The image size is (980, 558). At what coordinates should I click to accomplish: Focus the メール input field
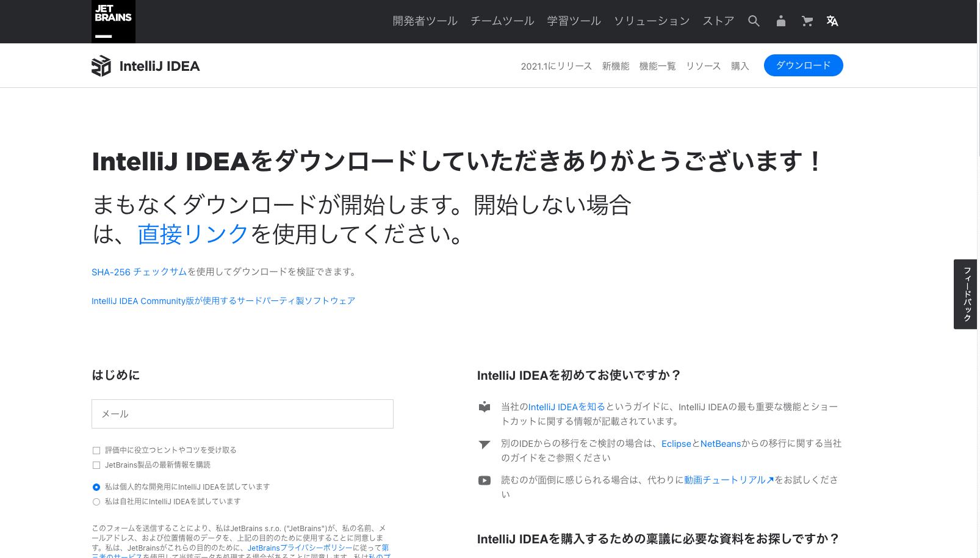click(242, 414)
